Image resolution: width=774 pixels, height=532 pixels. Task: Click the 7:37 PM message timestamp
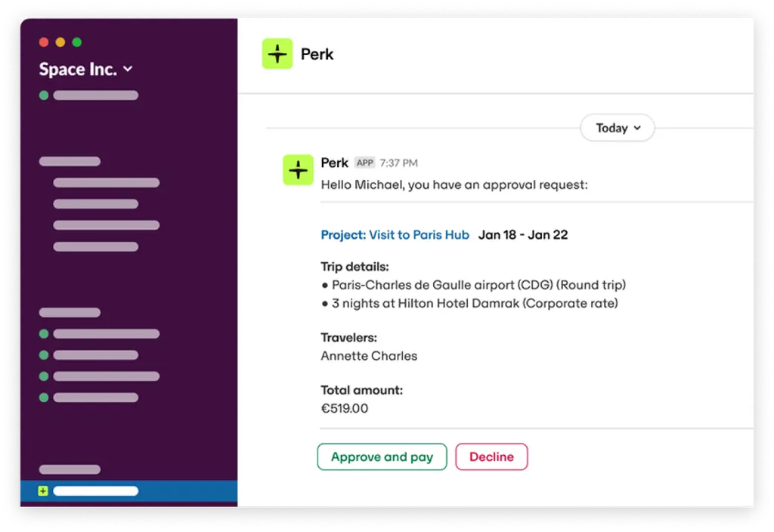coord(398,163)
